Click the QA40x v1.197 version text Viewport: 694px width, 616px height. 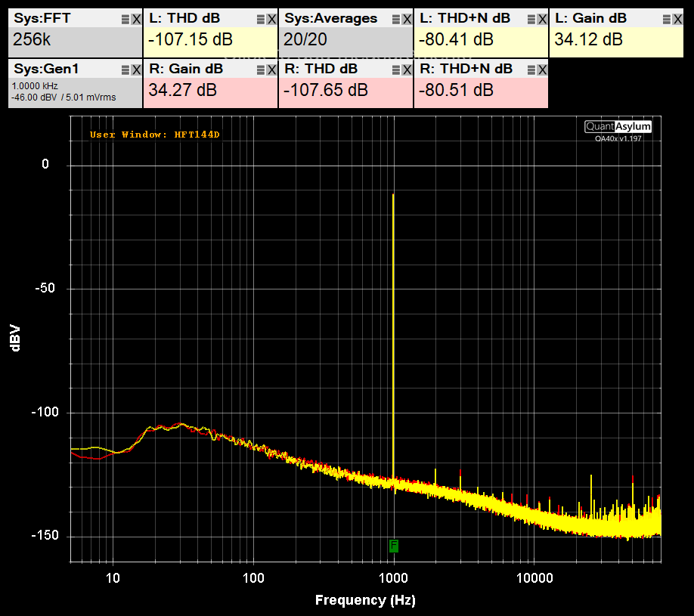click(x=618, y=138)
